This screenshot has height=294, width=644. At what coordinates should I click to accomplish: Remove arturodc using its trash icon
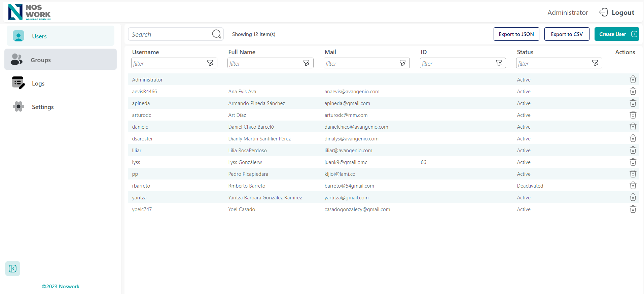coord(633,115)
